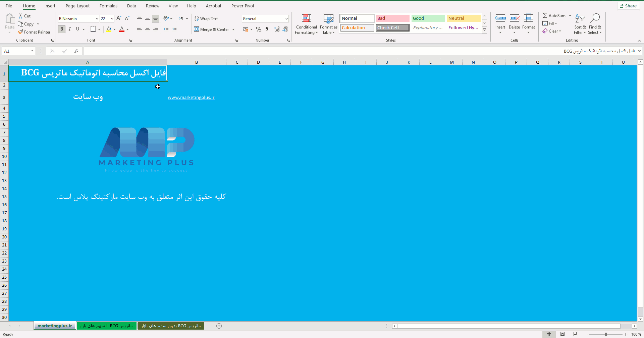Decrease decimal places
The height and width of the screenshot is (338, 644).
tap(285, 29)
